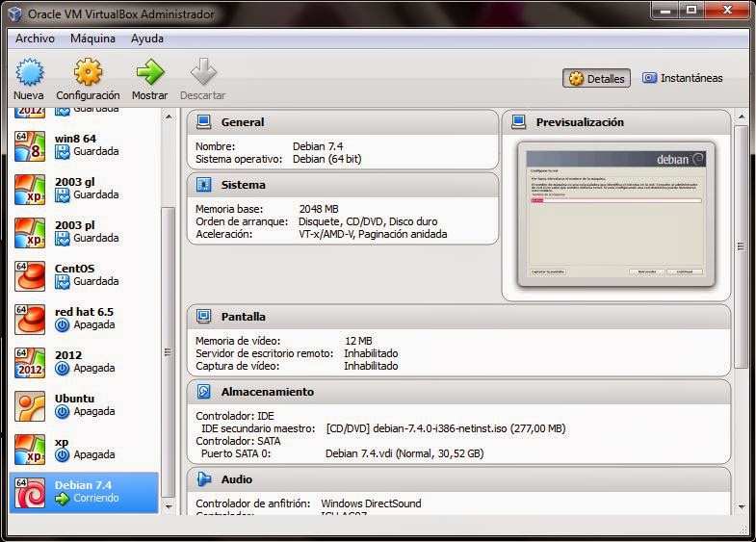The height and width of the screenshot is (542, 756).
Task: Click the VM list scroll down arrow
Action: [169, 506]
